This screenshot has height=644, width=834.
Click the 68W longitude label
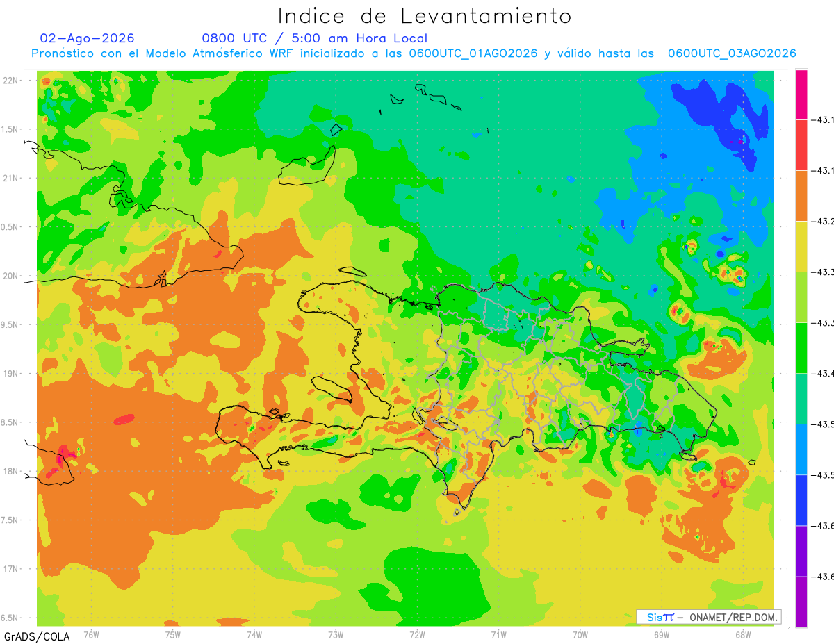pyautogui.click(x=743, y=634)
